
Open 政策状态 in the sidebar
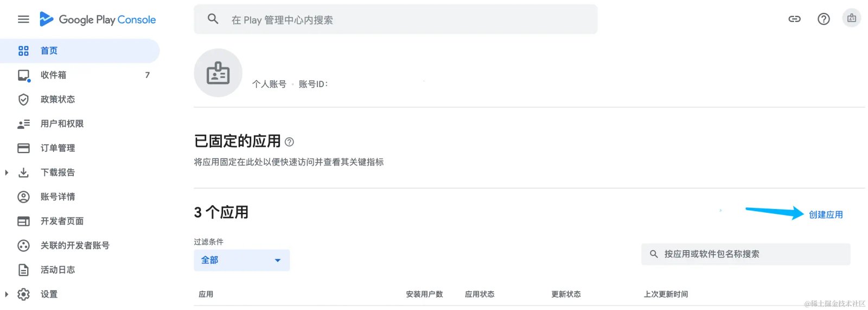coord(80,99)
